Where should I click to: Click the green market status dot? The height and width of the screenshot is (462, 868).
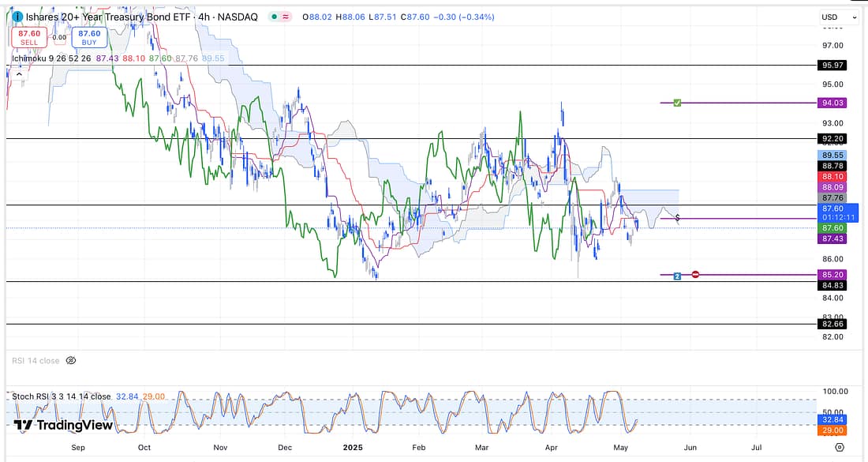[273, 17]
